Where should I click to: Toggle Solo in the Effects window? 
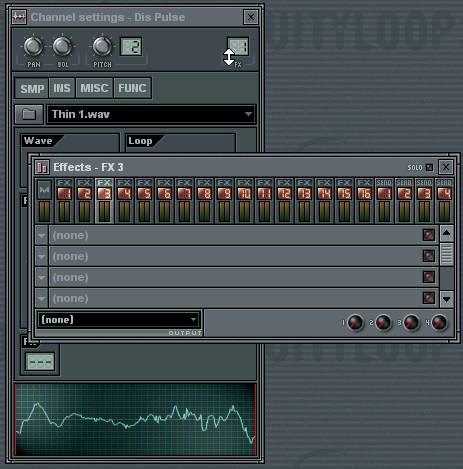(x=429, y=167)
